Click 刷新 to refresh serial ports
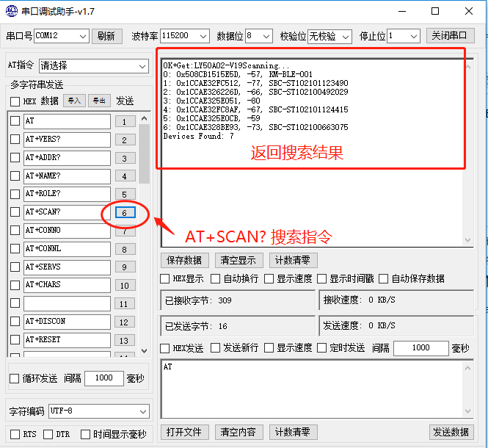488x448 pixels. point(106,36)
